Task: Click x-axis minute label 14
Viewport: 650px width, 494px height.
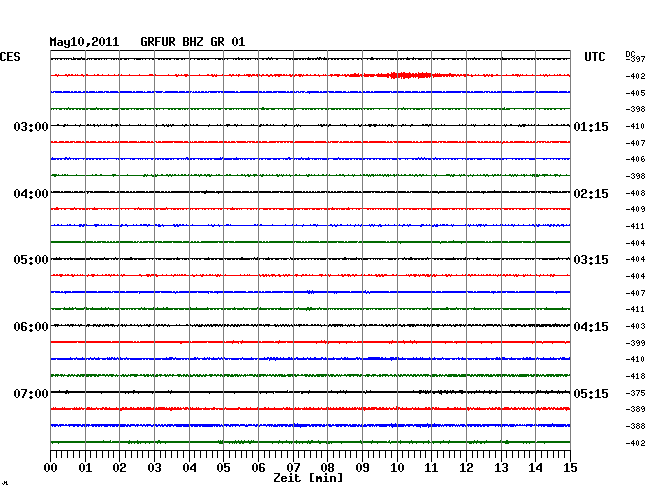Action: pyautogui.click(x=535, y=467)
